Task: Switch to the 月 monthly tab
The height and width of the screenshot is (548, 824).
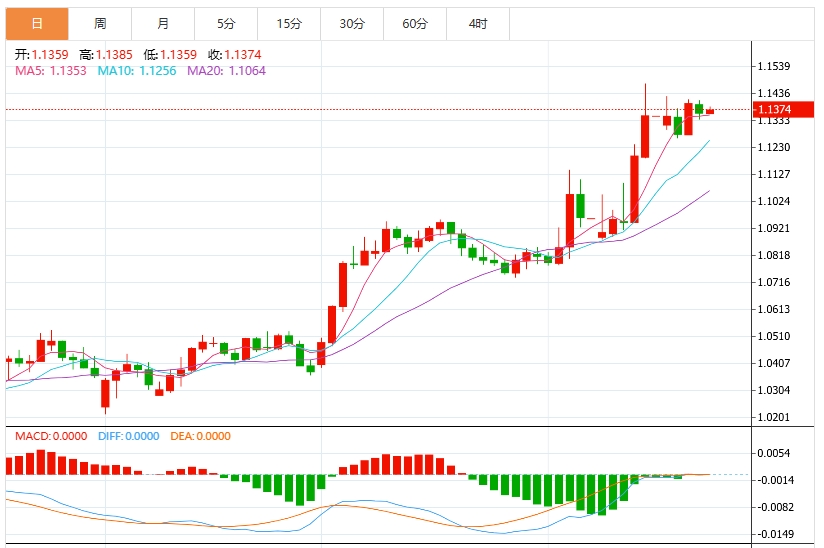Action: (163, 24)
